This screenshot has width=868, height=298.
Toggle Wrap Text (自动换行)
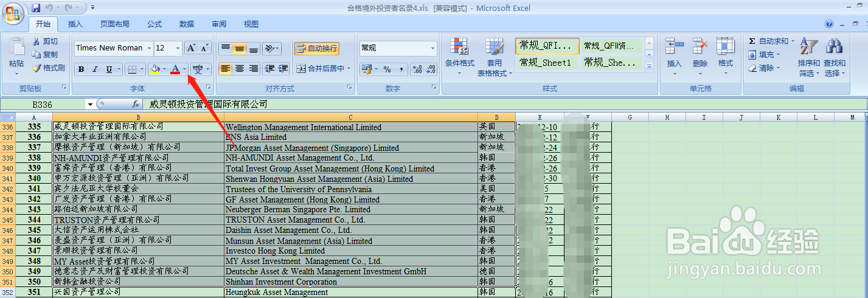point(316,49)
